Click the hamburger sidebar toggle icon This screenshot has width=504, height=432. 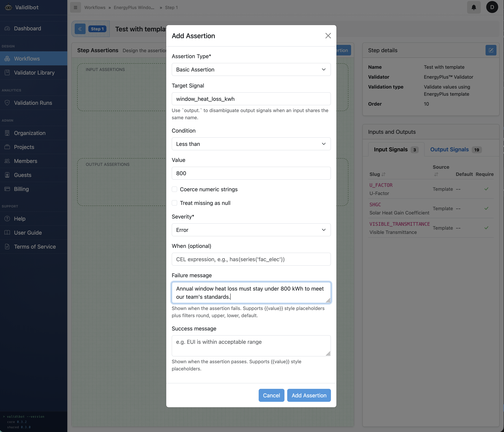[75, 7]
